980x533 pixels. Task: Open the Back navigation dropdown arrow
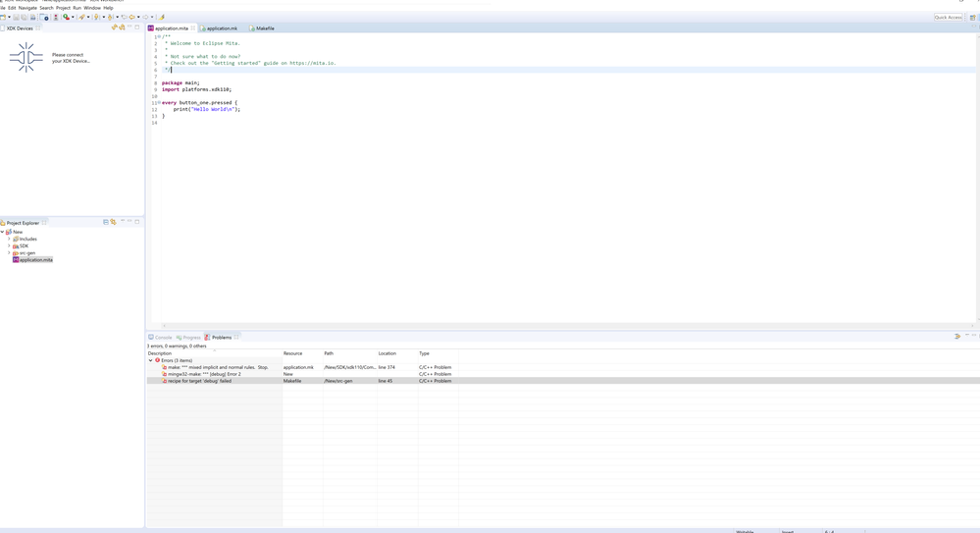138,17
